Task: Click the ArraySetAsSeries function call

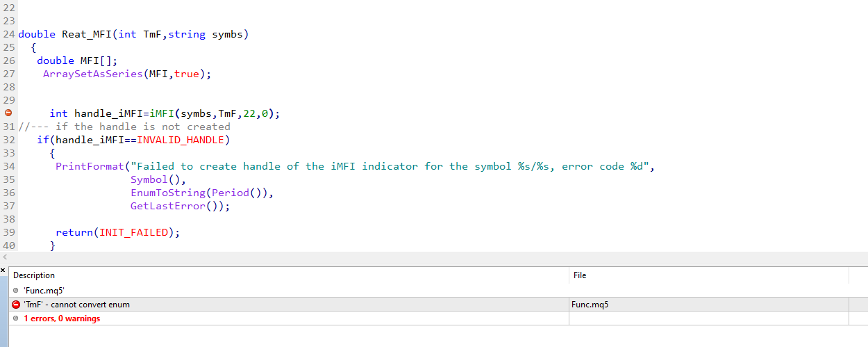Action: [92, 74]
